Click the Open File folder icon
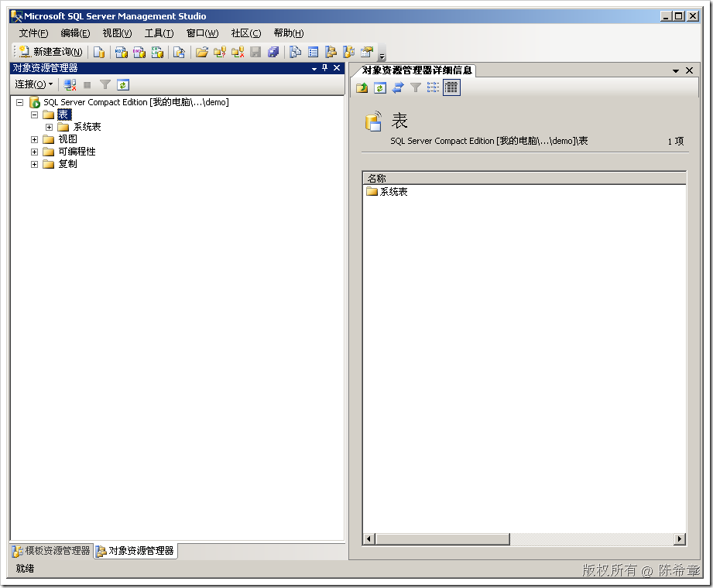The image size is (713, 588). click(x=202, y=53)
